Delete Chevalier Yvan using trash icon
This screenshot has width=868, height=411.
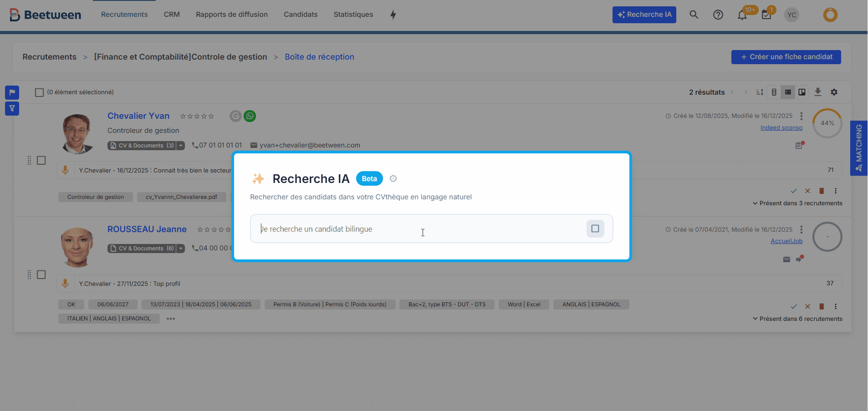[822, 191]
